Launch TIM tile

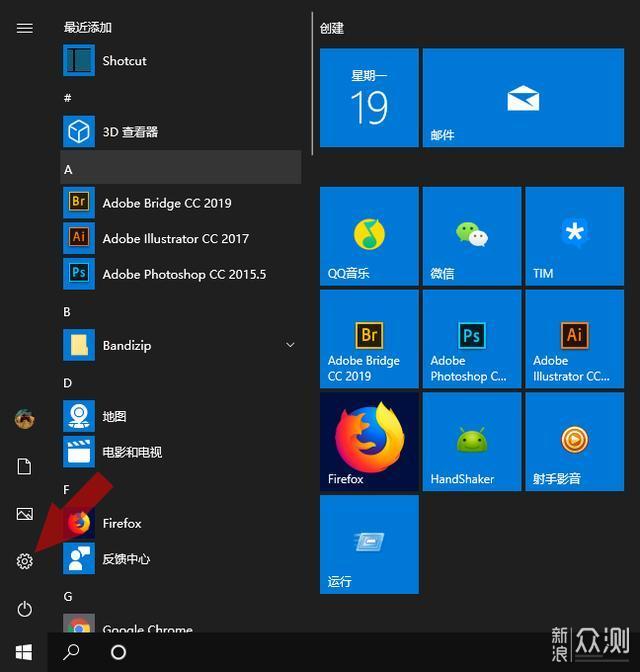[575, 236]
